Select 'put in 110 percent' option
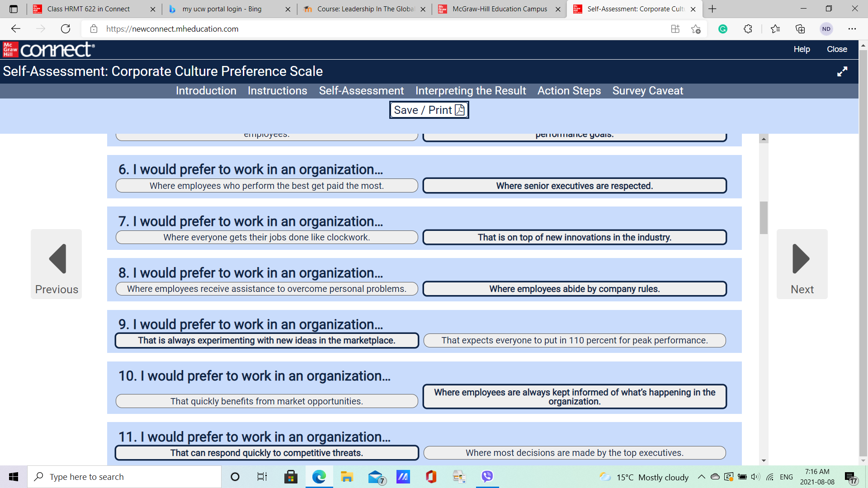 (x=575, y=340)
